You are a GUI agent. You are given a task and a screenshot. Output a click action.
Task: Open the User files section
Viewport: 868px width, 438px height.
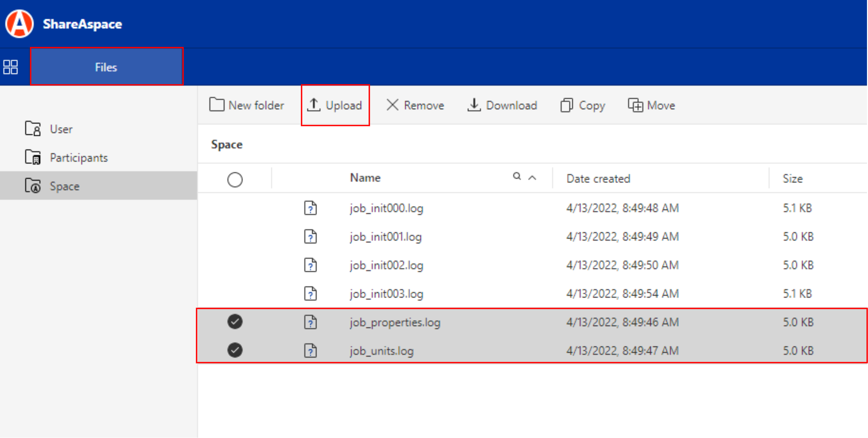(61, 129)
